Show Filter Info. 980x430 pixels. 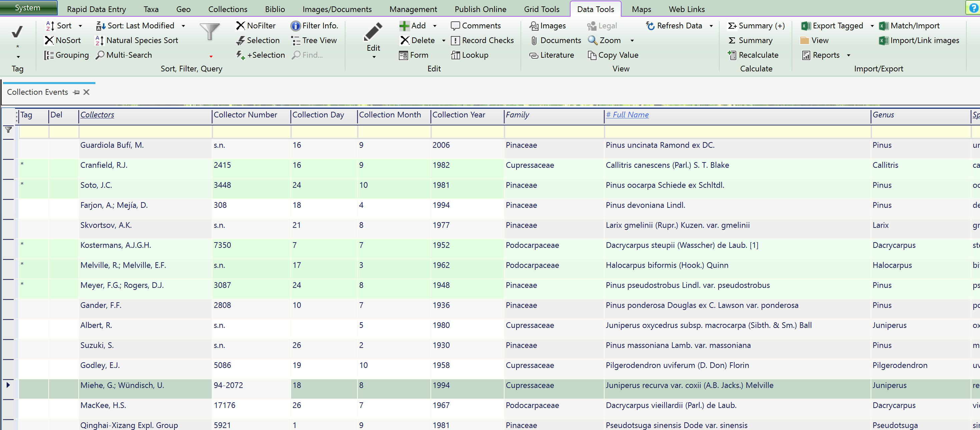coord(314,26)
